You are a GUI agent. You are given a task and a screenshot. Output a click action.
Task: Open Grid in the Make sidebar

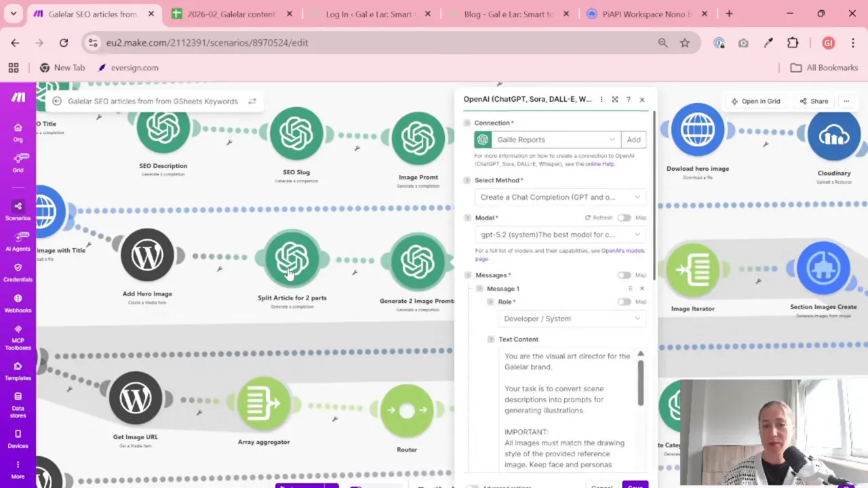pos(18,163)
